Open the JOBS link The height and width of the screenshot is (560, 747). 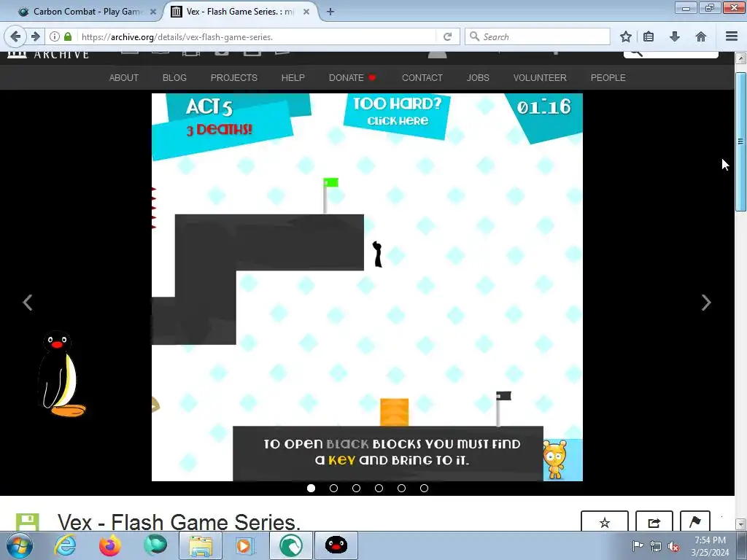coord(478,77)
